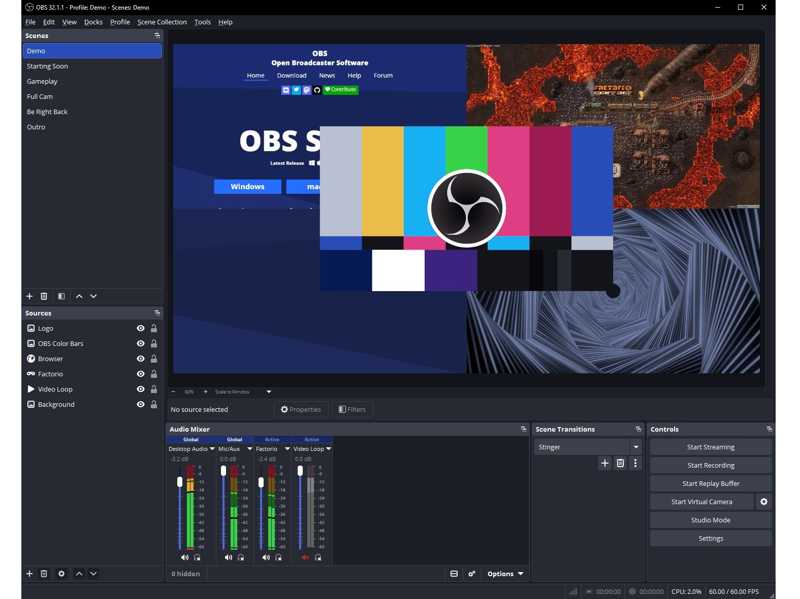Open Virtual Camera settings gear

coord(764,502)
